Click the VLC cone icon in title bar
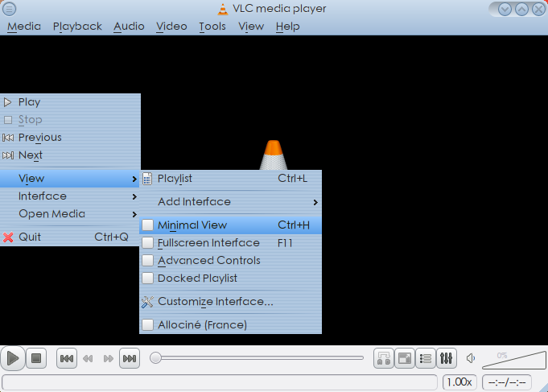548x392 pixels. coord(223,9)
